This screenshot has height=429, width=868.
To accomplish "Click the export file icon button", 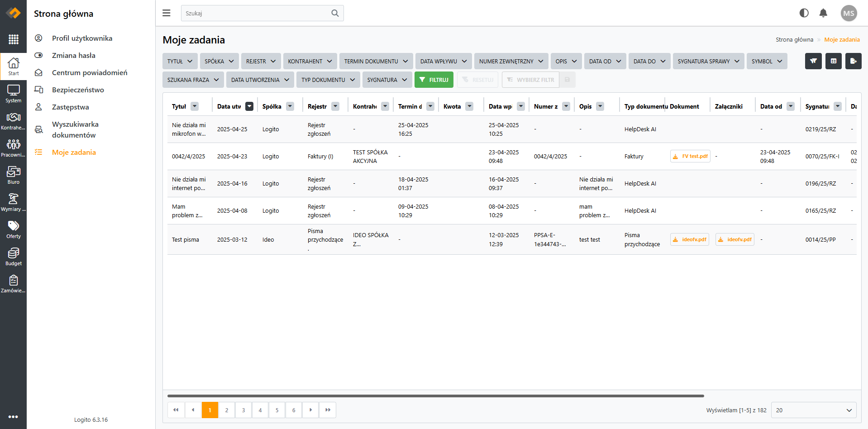I will tap(854, 61).
